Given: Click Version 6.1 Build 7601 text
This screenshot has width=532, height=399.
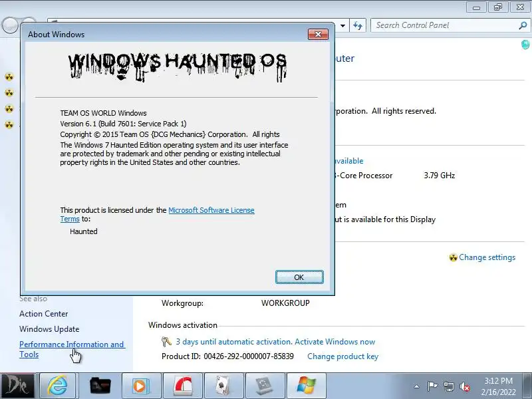Looking at the screenshot, I should (x=123, y=124).
